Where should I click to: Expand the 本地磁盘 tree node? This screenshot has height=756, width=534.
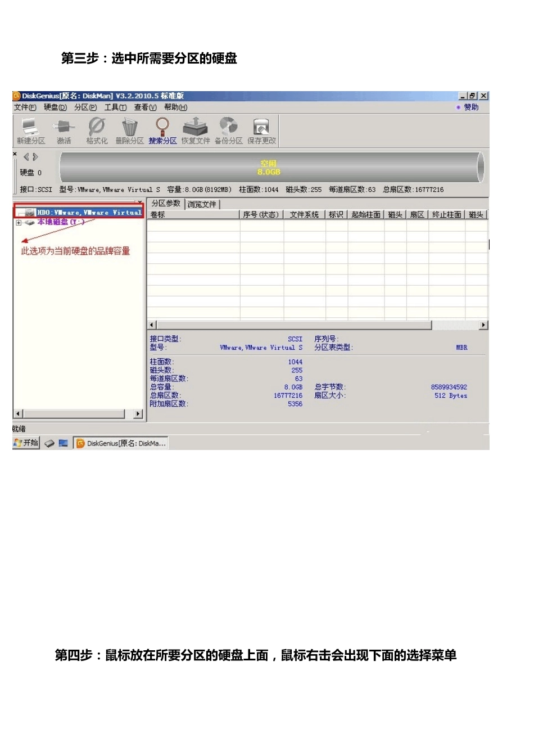point(19,223)
